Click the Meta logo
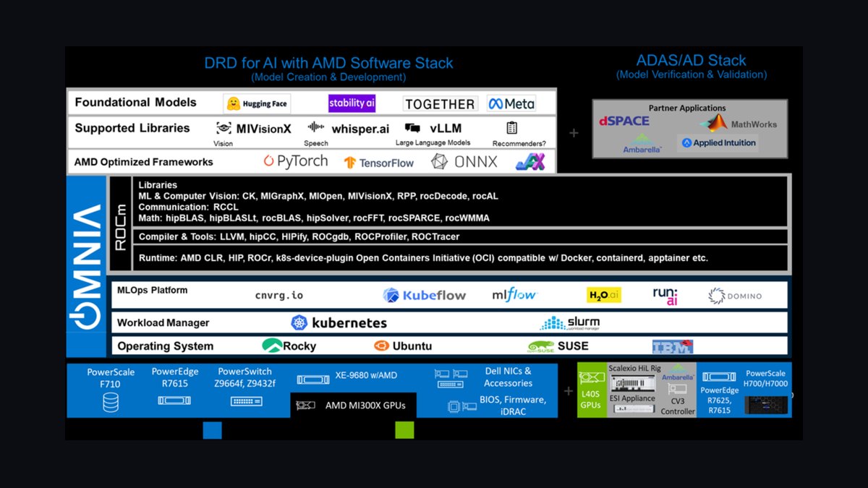Image resolution: width=868 pixels, height=488 pixels. click(x=511, y=103)
